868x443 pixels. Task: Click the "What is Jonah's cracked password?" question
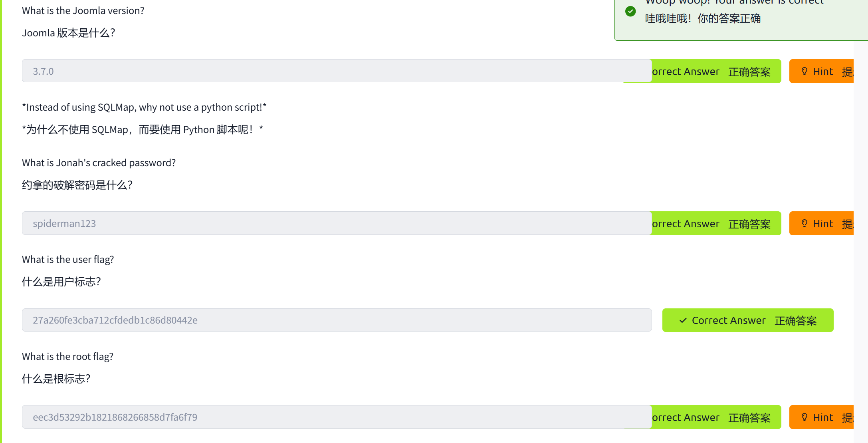coord(99,163)
